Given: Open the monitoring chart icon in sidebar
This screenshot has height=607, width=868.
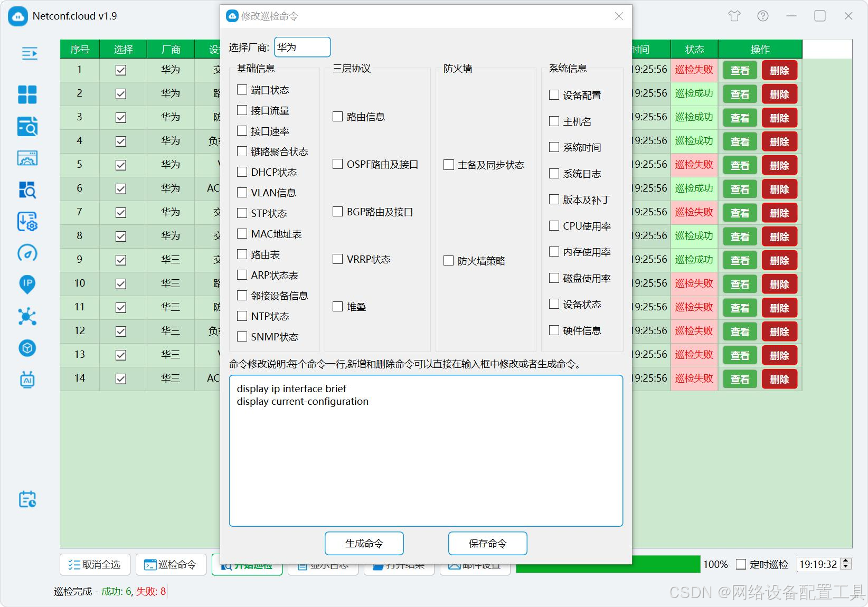Looking at the screenshot, I should pos(27,158).
